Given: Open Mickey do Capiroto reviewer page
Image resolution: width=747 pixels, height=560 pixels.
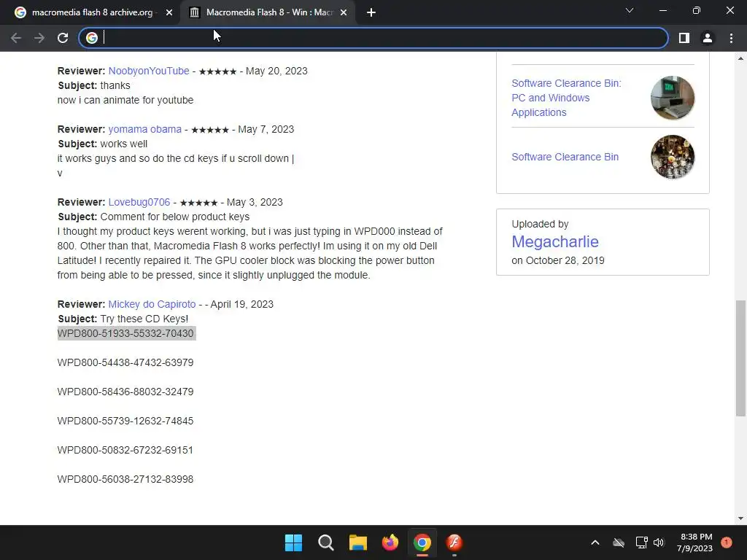Looking at the screenshot, I should [x=152, y=304].
